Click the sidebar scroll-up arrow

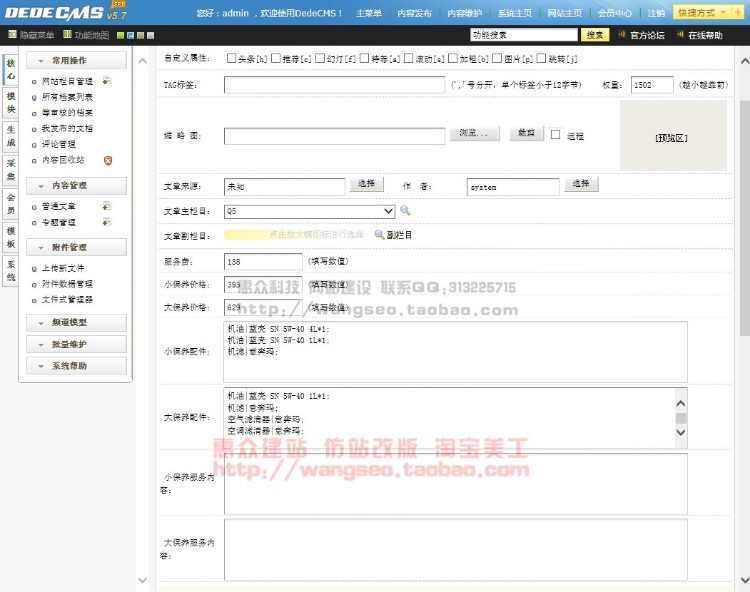(143, 61)
